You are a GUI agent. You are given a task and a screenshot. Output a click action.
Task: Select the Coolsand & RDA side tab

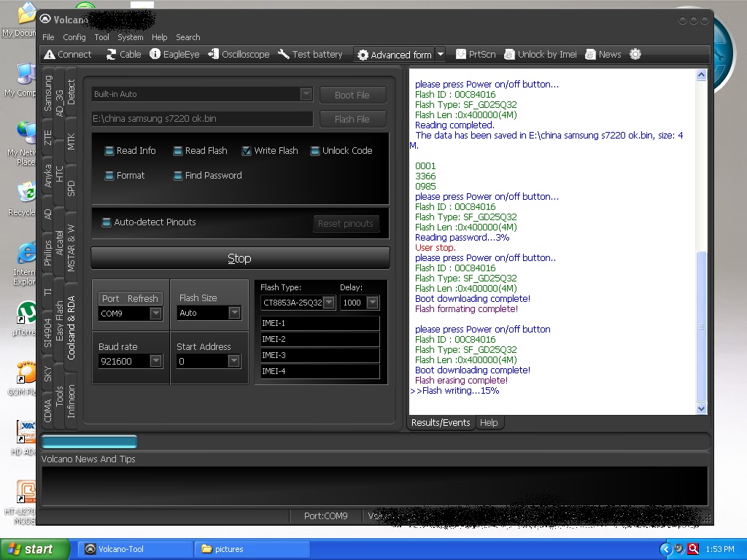point(71,327)
